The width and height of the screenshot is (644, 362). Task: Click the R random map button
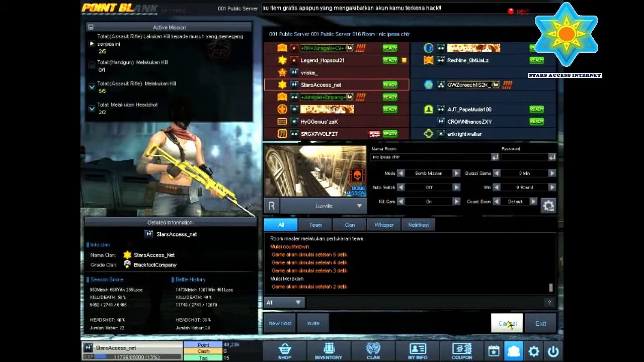coord(272,206)
